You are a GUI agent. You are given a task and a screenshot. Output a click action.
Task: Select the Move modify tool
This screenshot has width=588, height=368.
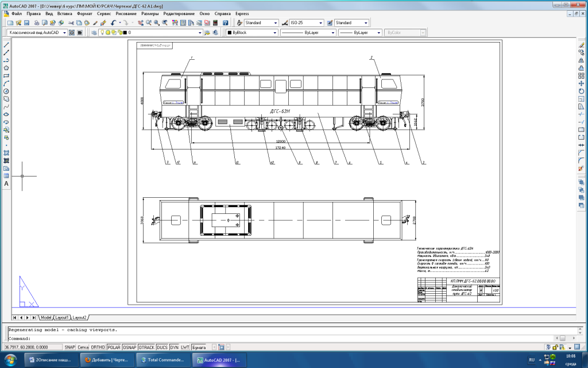tap(581, 83)
